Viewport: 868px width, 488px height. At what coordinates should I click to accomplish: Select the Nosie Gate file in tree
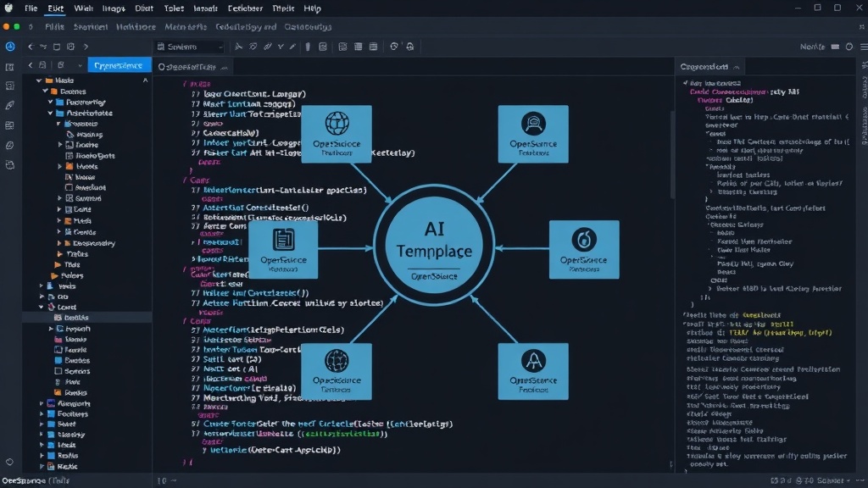pyautogui.click(x=90, y=156)
